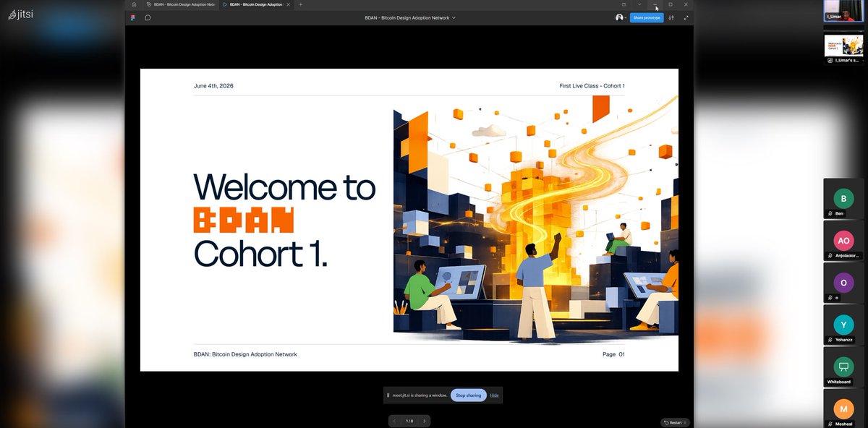Click 'First Live Class - Cohort 1' text
868x428 pixels.
pyautogui.click(x=592, y=86)
